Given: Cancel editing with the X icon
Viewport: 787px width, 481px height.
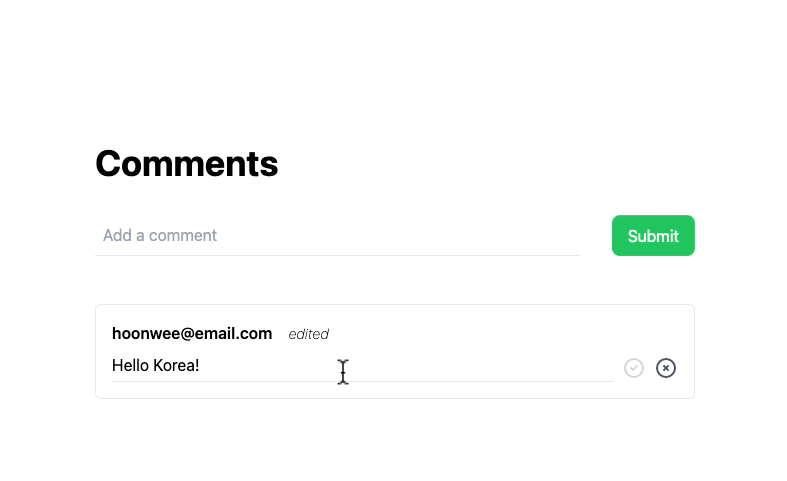Looking at the screenshot, I should pos(666,368).
